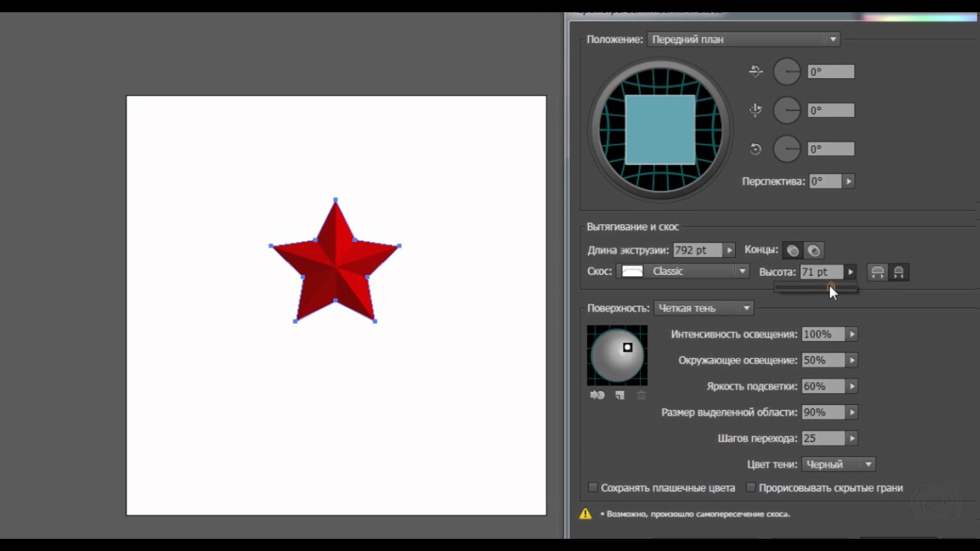Click the Перспектива value field

(825, 181)
